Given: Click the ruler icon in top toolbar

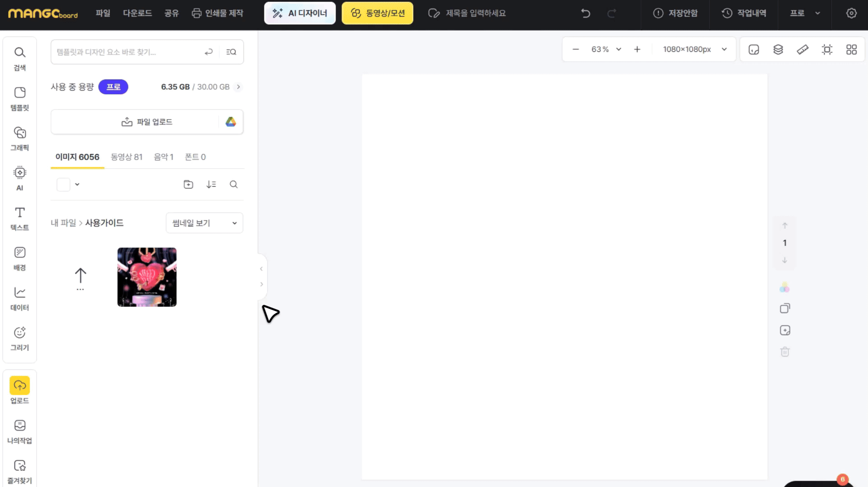Looking at the screenshot, I should point(802,50).
